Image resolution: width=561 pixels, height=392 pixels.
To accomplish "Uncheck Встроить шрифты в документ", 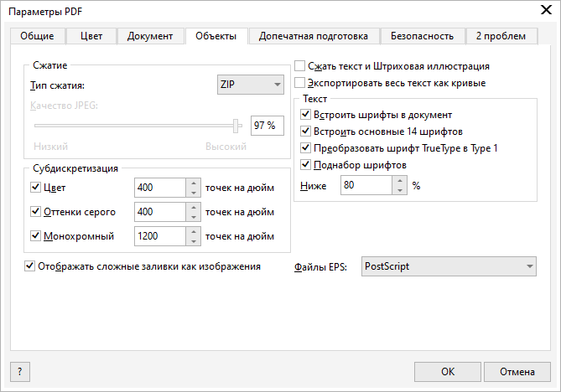I will 305,115.
